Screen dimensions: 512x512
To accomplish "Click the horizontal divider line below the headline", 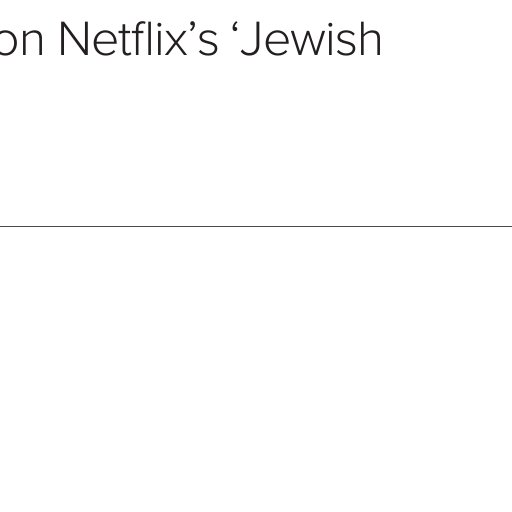I will click(x=256, y=226).
